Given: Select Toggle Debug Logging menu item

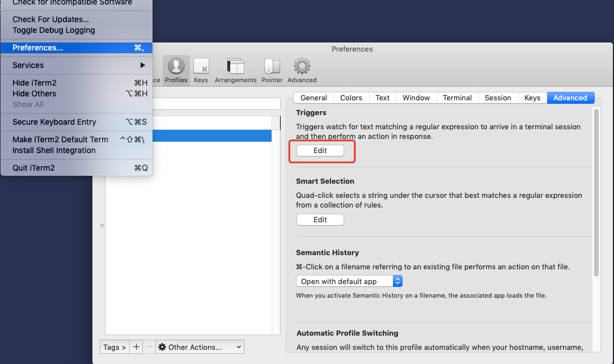Looking at the screenshot, I should (x=77, y=30).
